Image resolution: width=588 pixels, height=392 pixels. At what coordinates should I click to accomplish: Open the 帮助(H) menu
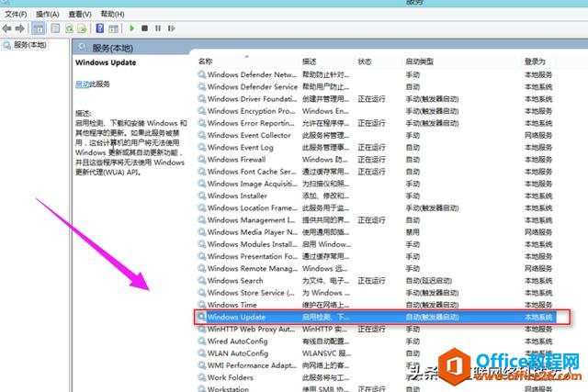click(x=112, y=15)
